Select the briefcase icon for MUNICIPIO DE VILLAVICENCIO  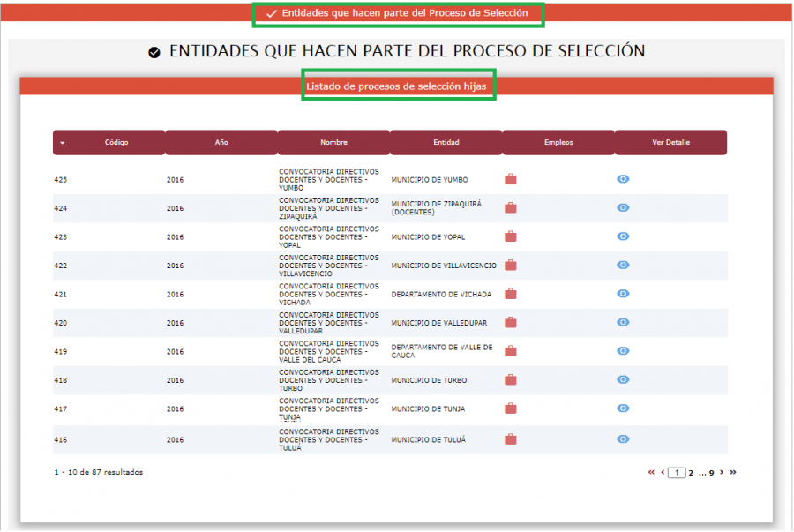click(x=510, y=265)
